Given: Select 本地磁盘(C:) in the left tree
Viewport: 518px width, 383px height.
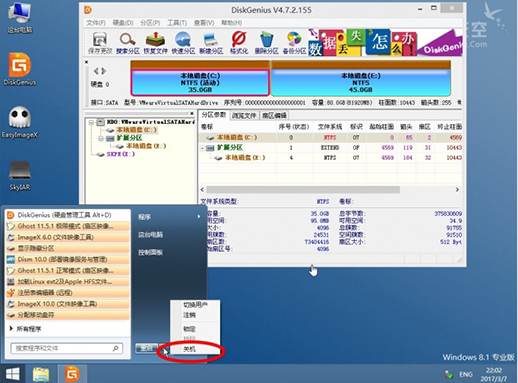Looking at the screenshot, I should click(136, 130).
